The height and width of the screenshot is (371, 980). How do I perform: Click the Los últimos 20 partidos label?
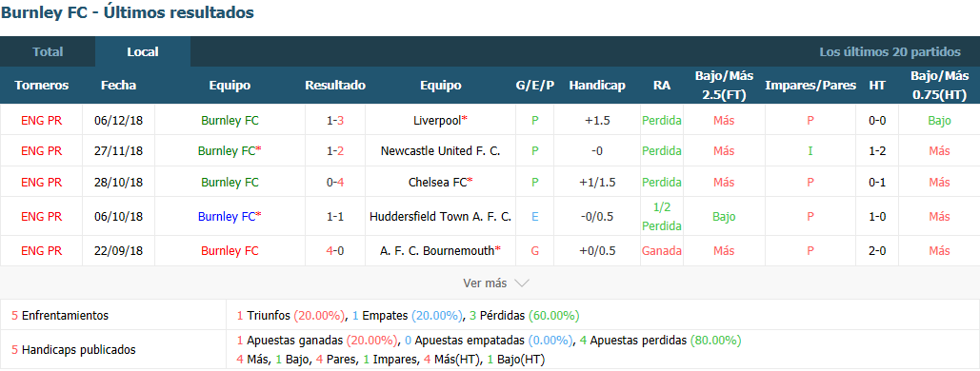coord(890,51)
